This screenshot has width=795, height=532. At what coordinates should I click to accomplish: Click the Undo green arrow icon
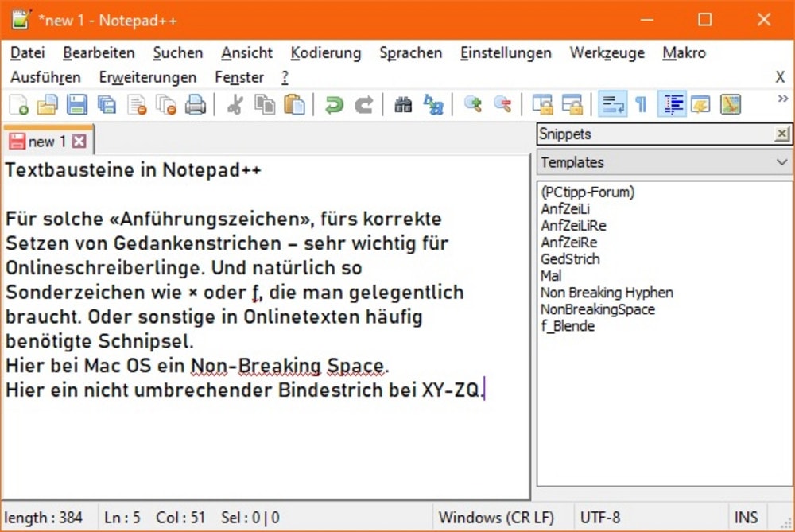(335, 104)
